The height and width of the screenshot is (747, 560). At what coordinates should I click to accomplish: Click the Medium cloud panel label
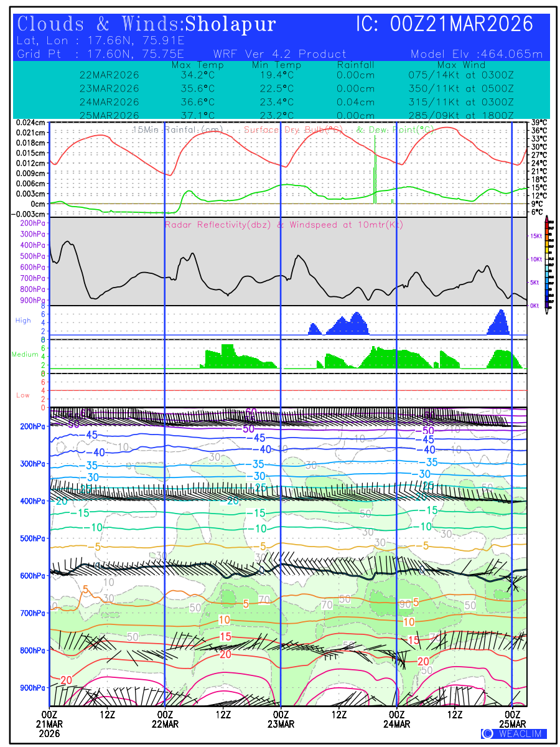(25, 355)
